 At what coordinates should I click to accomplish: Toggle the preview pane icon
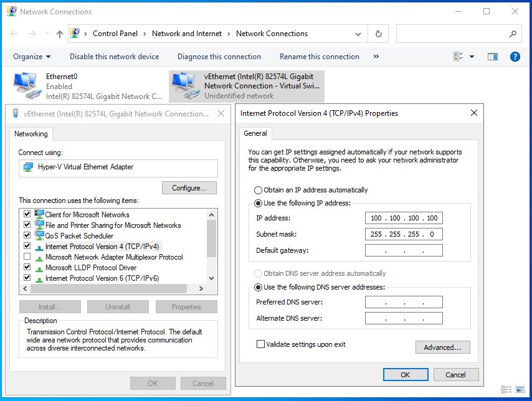click(x=493, y=57)
